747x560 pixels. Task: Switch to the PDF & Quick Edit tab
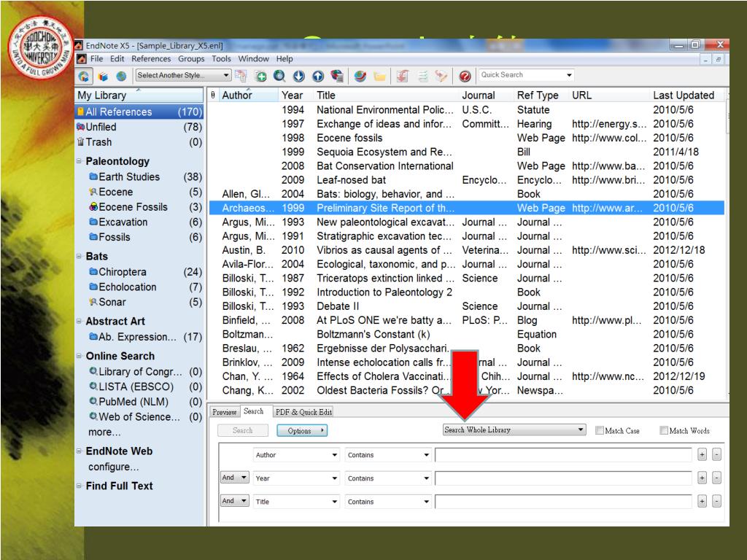point(303,412)
